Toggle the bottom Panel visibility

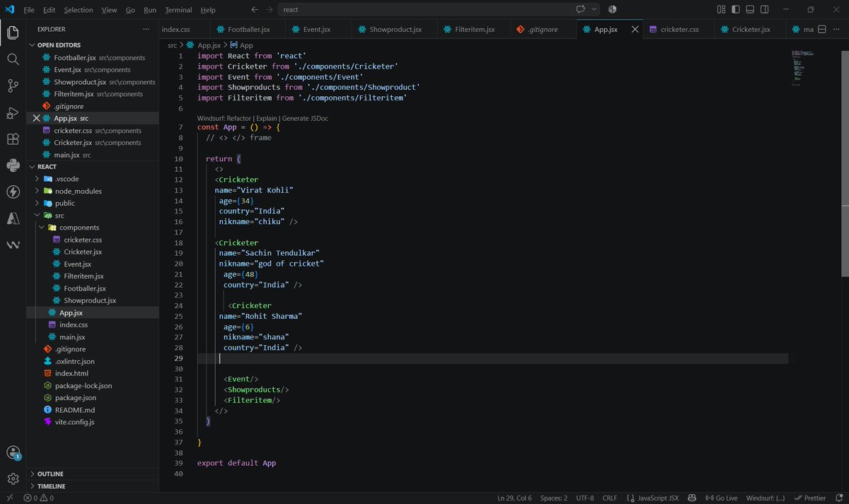coord(751,9)
